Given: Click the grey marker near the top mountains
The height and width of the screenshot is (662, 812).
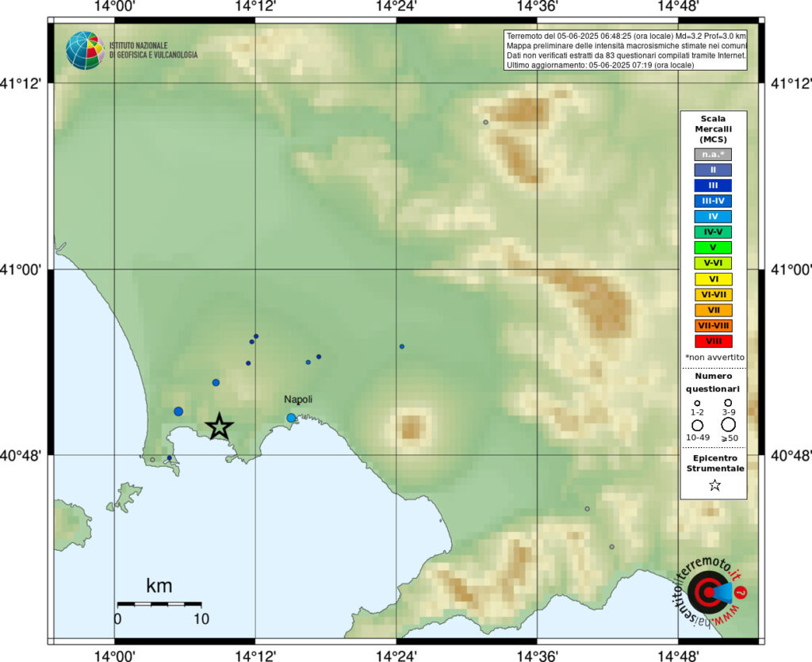Looking at the screenshot, I should pos(485,122).
